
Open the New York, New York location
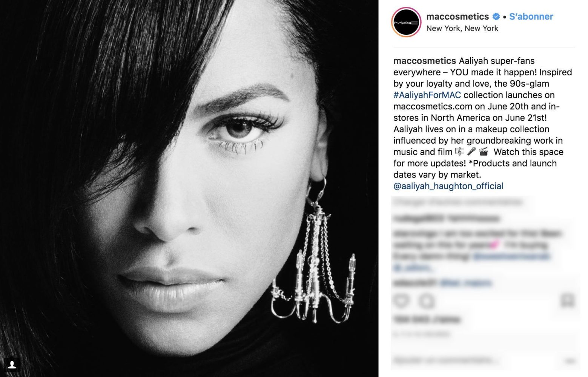coord(462,28)
